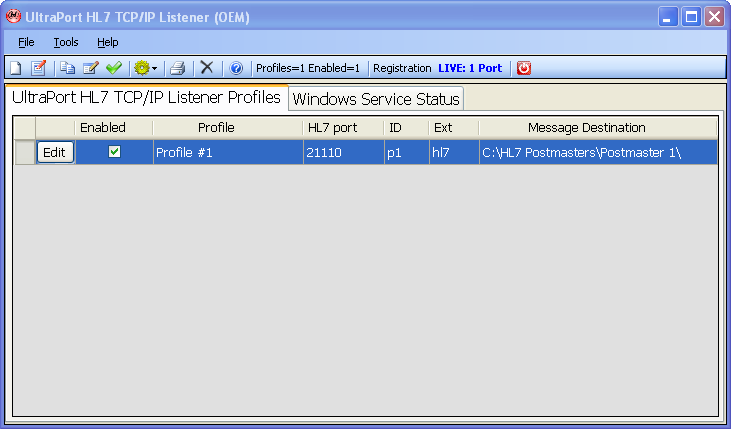Viewport: 731px width, 429px height.
Task: Select the Message Destination cell for Profile #1
Action: click(596, 152)
